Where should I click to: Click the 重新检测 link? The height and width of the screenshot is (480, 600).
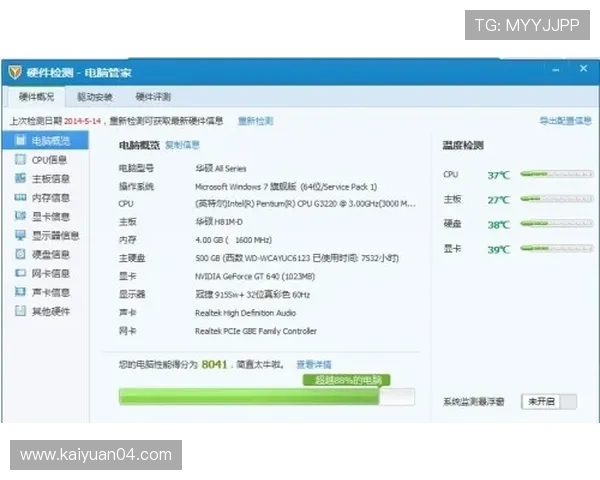(255, 121)
